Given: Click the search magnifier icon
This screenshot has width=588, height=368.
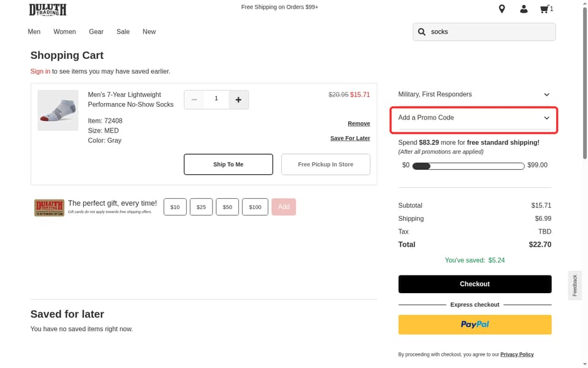Looking at the screenshot, I should [422, 32].
